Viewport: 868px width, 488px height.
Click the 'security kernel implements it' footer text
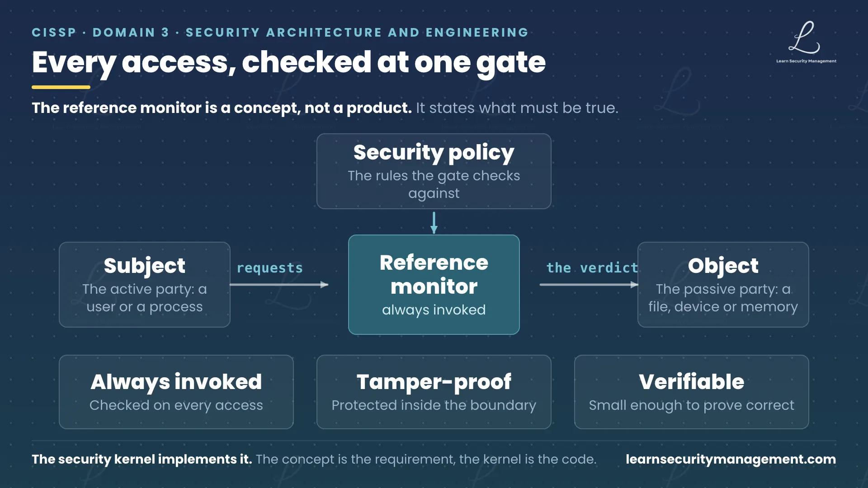142,459
